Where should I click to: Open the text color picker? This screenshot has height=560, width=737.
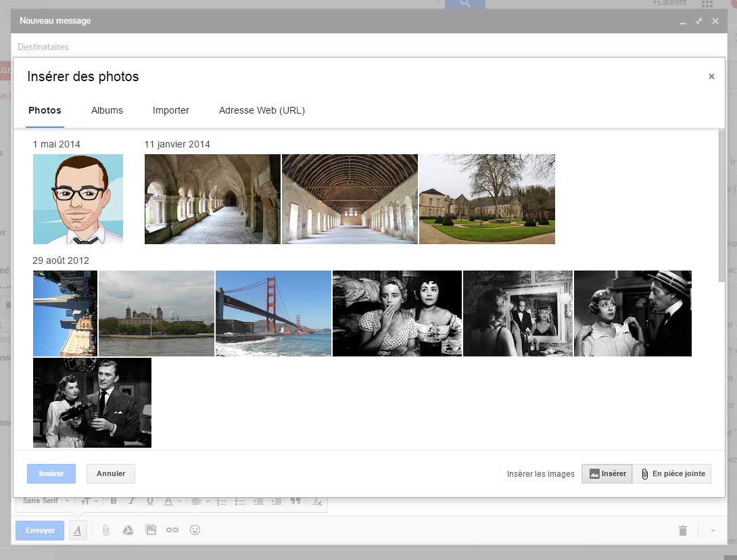pyautogui.click(x=172, y=501)
